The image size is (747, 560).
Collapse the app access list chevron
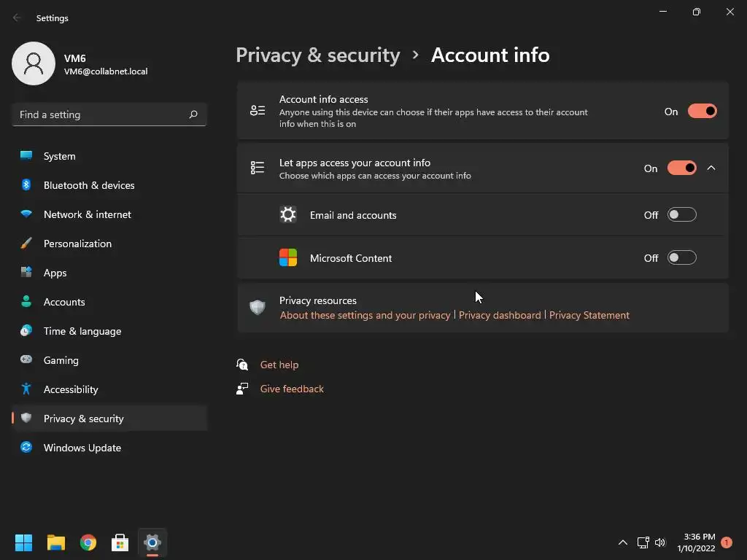[x=711, y=168]
